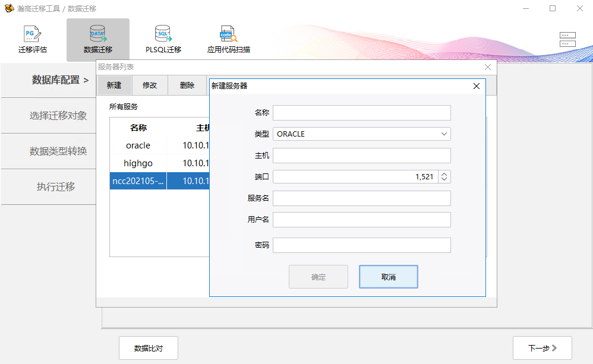Image resolution: width=593 pixels, height=364 pixels.
Task: Maximize the application window
Action: point(553,8)
